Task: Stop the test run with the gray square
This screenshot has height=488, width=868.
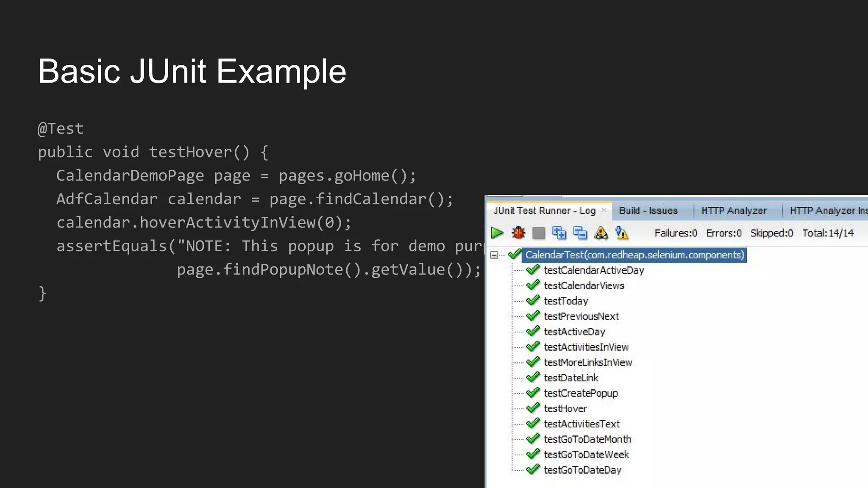Action: (539, 233)
